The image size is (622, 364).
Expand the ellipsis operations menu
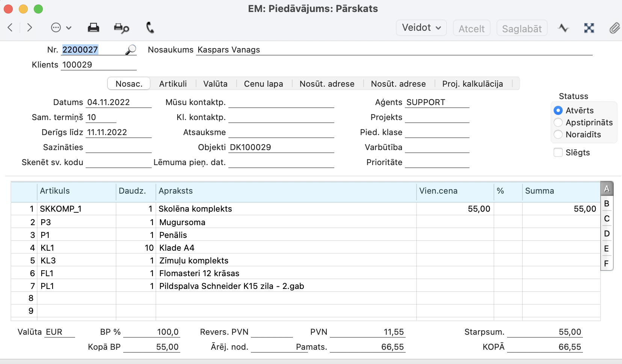(61, 28)
